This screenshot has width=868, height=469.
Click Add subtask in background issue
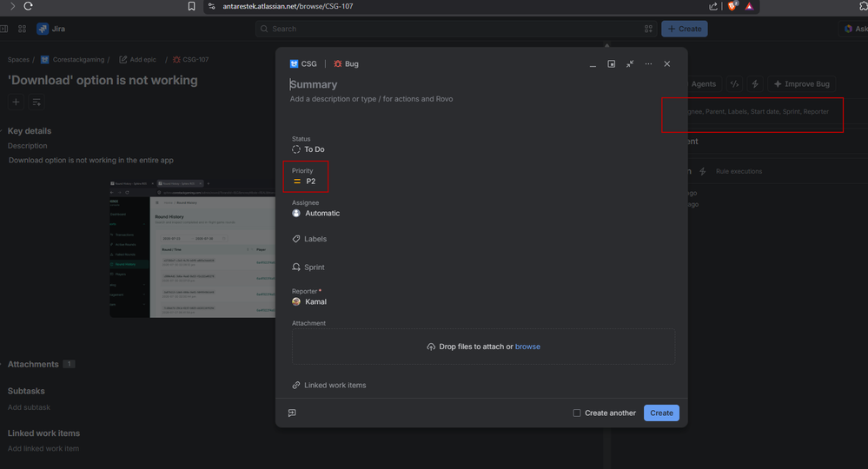[29, 407]
